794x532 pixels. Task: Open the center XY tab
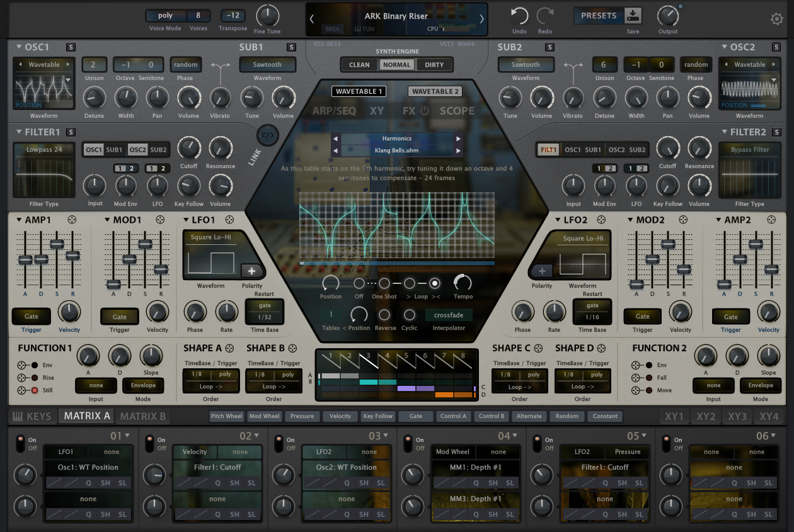377,111
